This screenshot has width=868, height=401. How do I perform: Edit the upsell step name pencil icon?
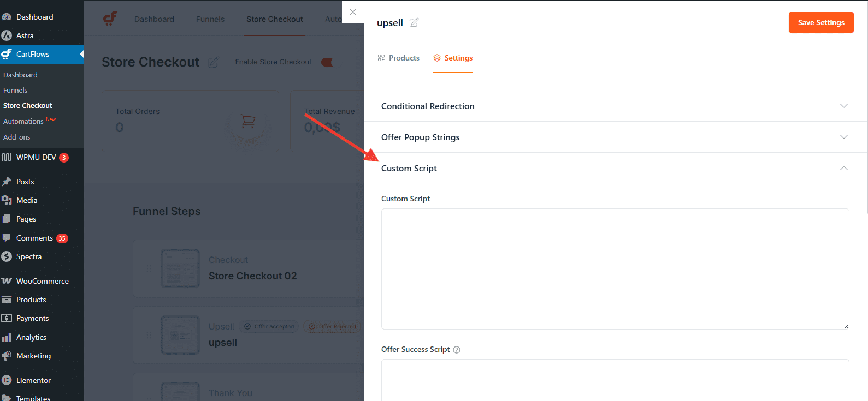[x=414, y=22]
